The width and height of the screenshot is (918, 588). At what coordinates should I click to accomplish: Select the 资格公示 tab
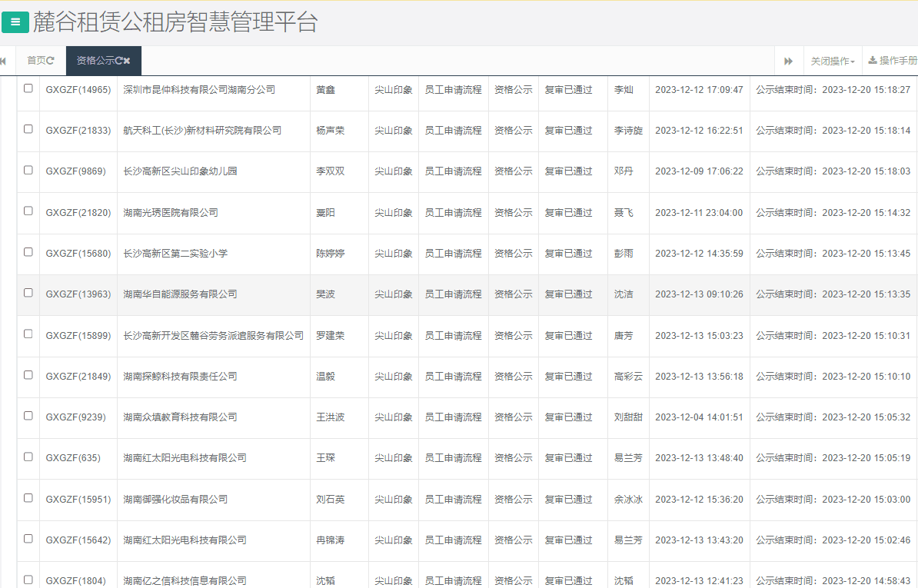95,61
